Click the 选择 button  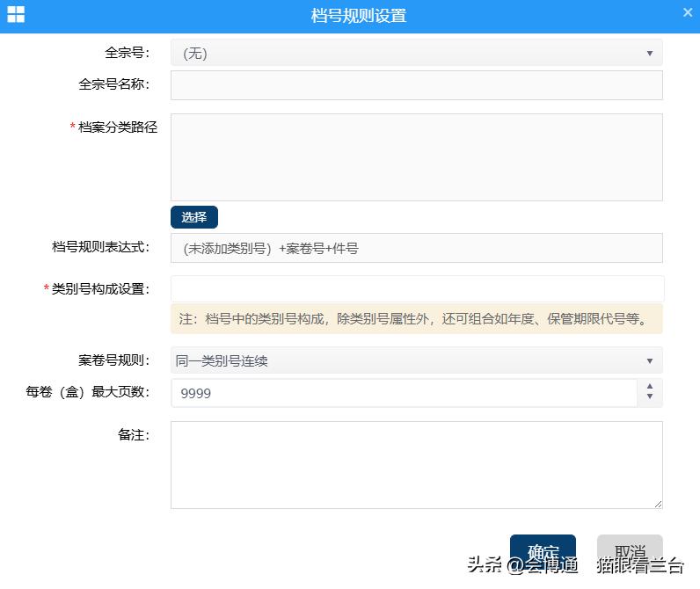click(x=194, y=217)
